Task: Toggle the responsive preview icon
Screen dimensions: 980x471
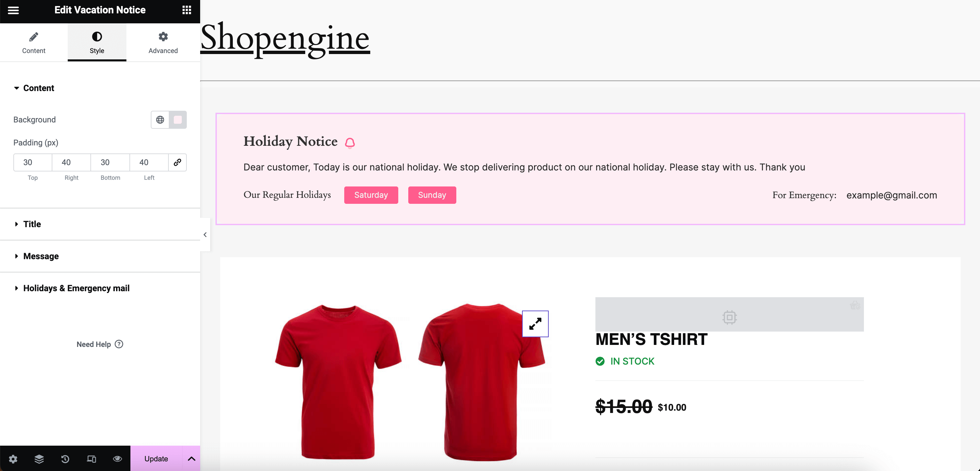Action: [91, 459]
